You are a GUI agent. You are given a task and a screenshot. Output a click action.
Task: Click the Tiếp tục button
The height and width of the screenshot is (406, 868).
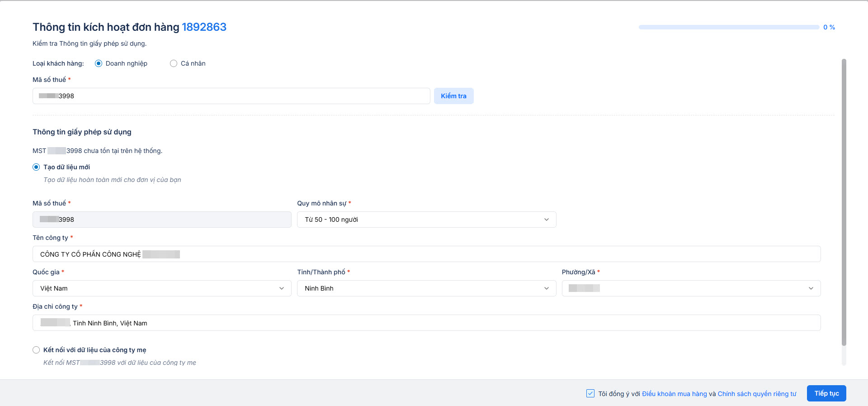(x=826, y=393)
